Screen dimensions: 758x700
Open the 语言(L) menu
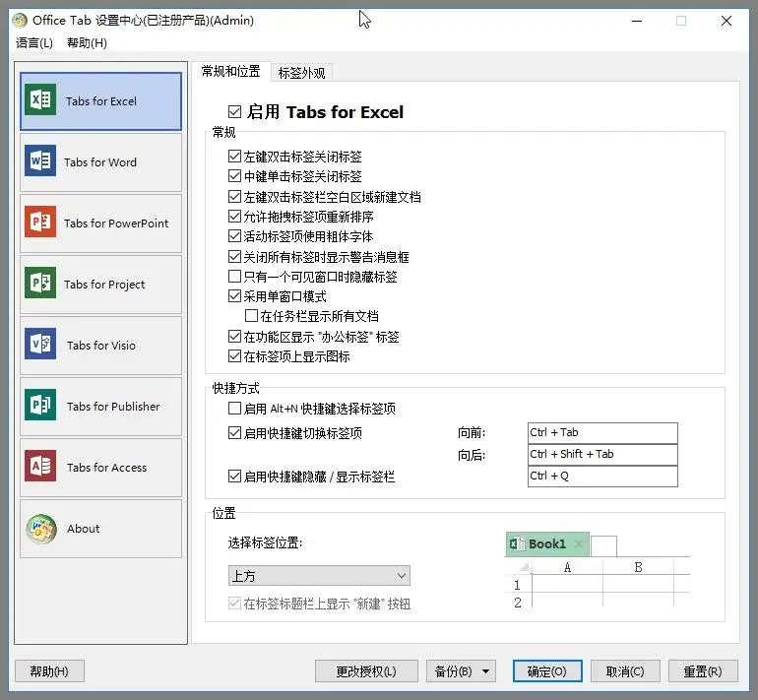(34, 42)
